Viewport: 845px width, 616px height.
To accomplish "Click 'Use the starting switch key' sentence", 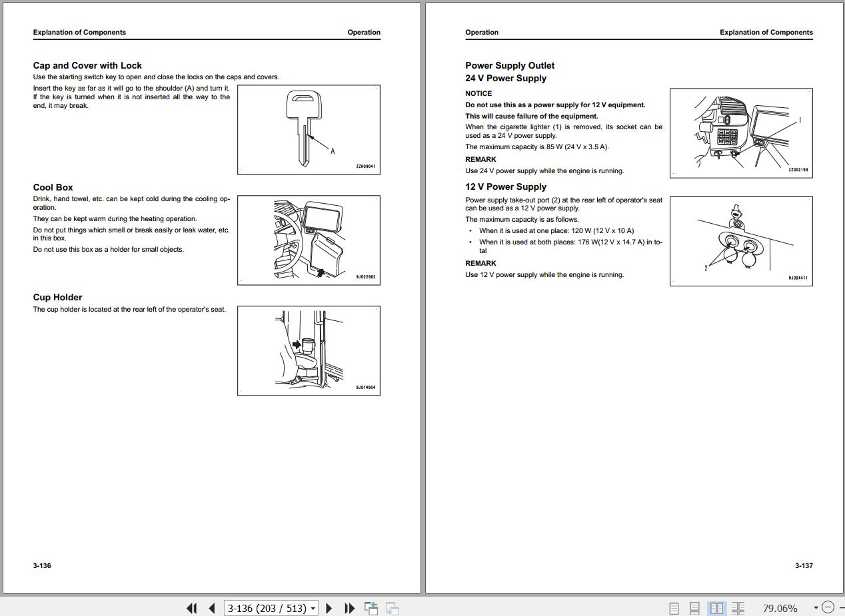I will coord(157,77).
